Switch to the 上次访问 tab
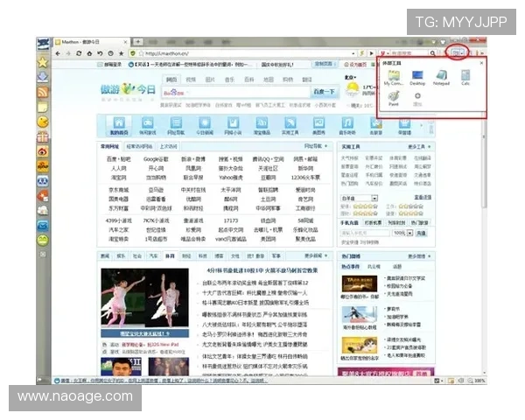The image size is (525, 420). coord(168,146)
